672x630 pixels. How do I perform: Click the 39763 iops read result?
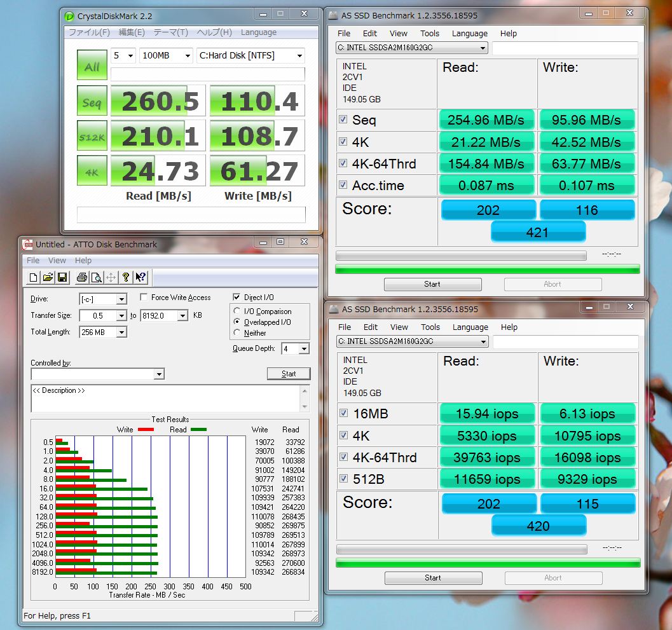point(487,457)
